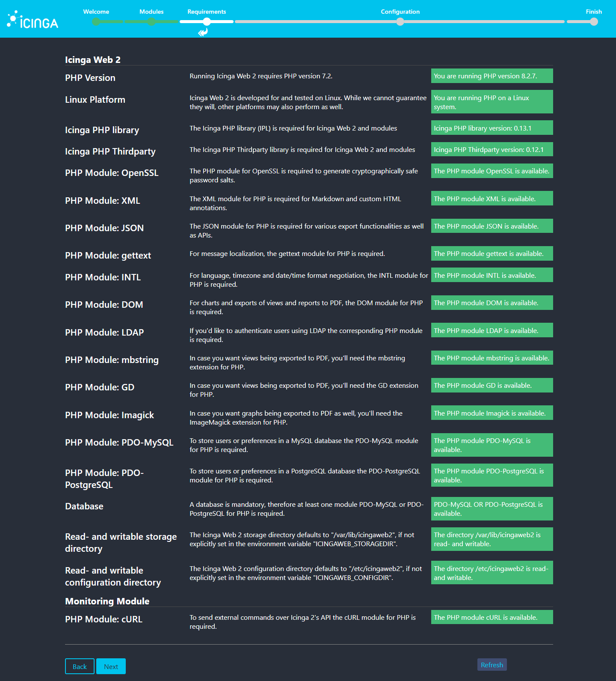Image resolution: width=616 pixels, height=681 pixels.
Task: Click the Welcome progress step dot
Action: (96, 21)
